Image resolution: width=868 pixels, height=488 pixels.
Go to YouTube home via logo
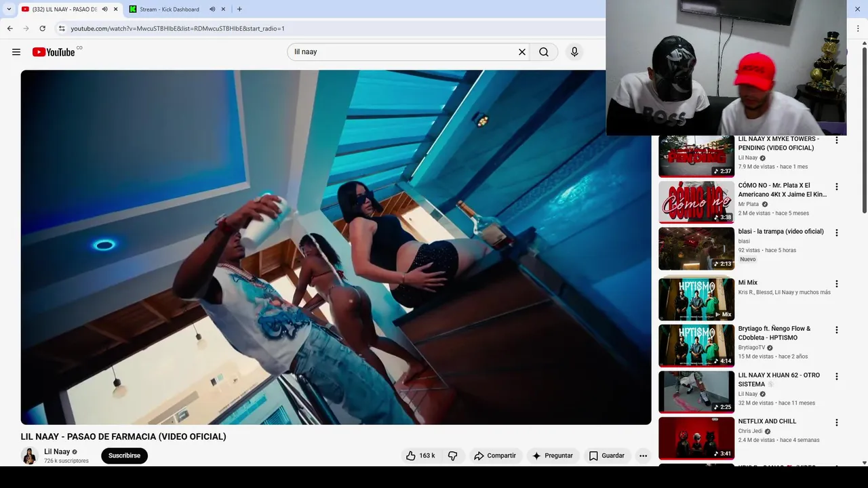click(x=54, y=52)
